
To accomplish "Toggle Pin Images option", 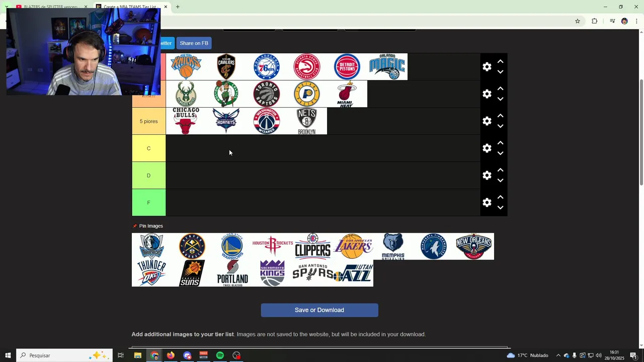I will point(147,226).
